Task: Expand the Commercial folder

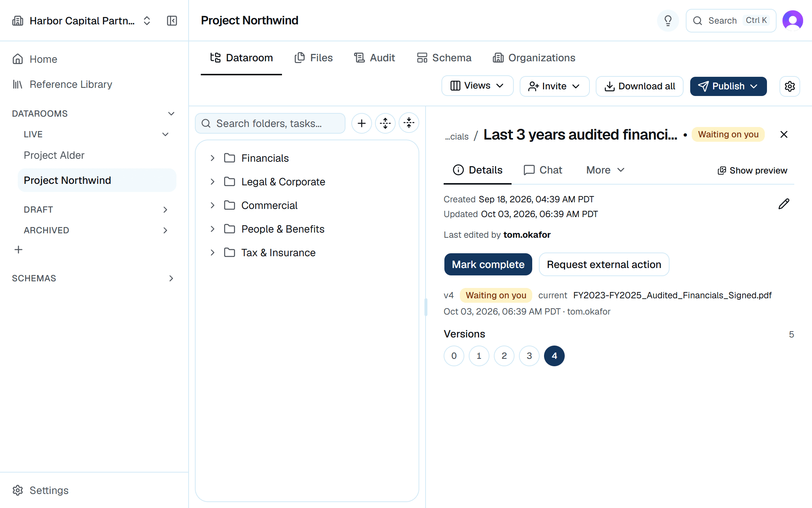Action: point(213,205)
